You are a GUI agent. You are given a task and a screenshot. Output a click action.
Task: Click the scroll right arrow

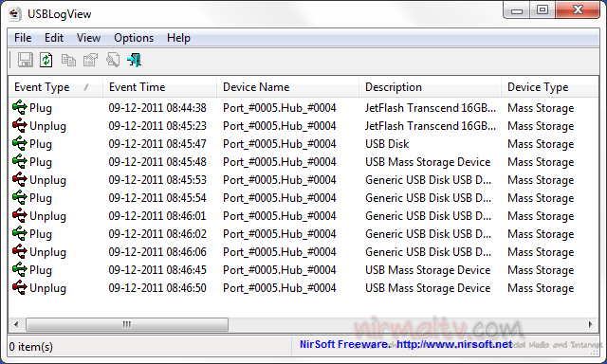tap(590, 324)
